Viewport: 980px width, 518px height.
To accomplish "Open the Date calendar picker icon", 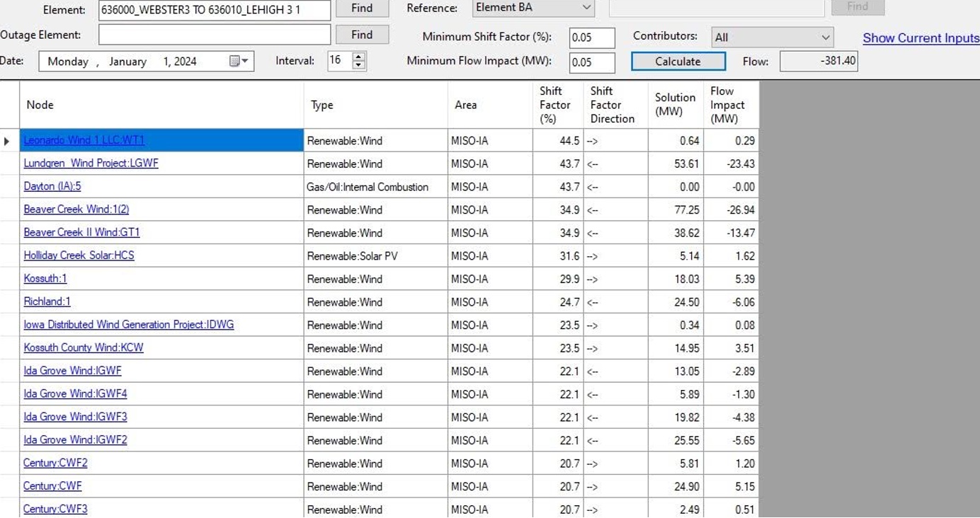I will click(235, 62).
